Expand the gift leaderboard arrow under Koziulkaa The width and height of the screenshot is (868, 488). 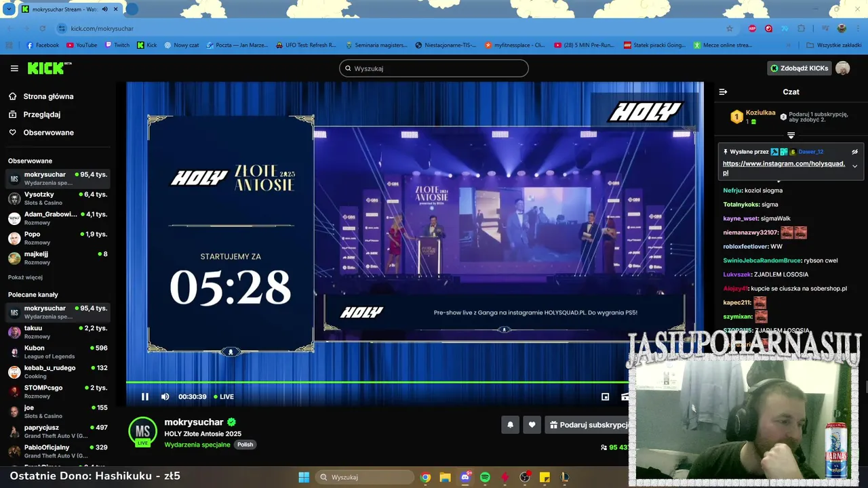(x=791, y=136)
